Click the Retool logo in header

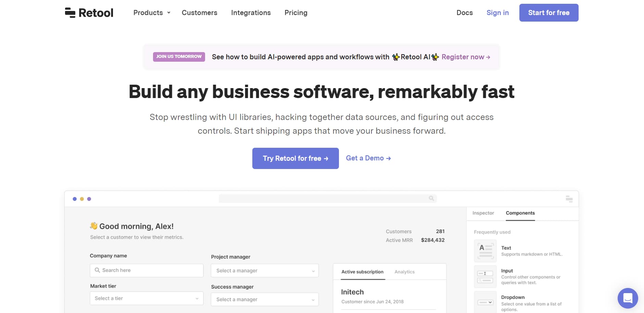(x=89, y=13)
